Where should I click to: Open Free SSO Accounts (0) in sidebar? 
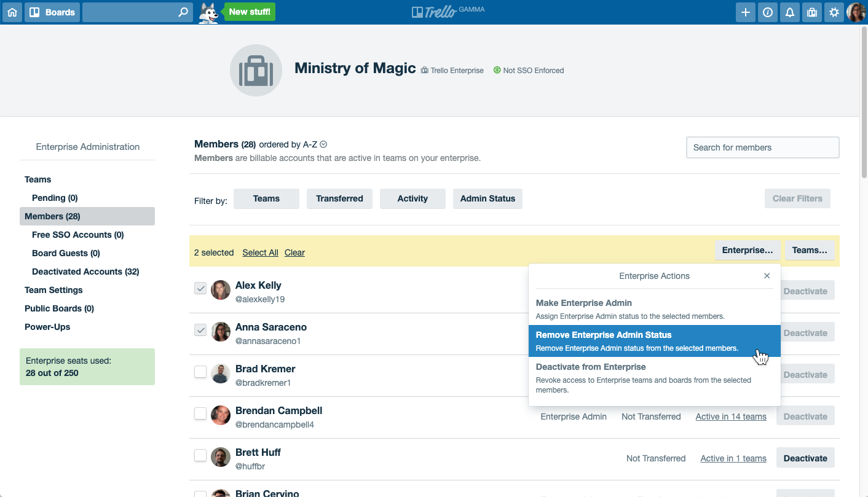(87, 235)
